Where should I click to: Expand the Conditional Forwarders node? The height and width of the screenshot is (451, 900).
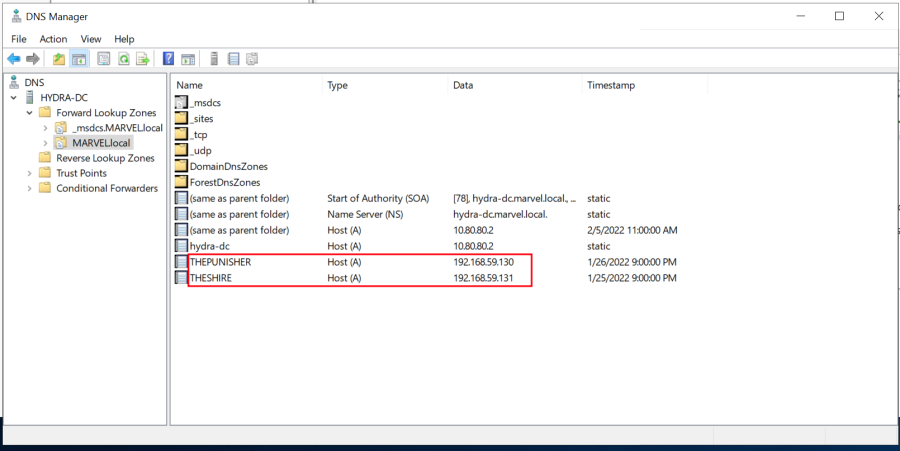pos(30,188)
